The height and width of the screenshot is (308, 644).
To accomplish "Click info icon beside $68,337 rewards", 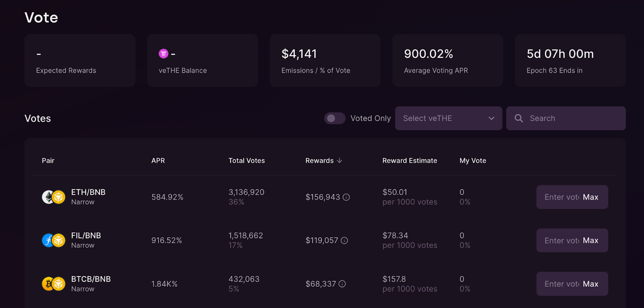I will (x=342, y=284).
